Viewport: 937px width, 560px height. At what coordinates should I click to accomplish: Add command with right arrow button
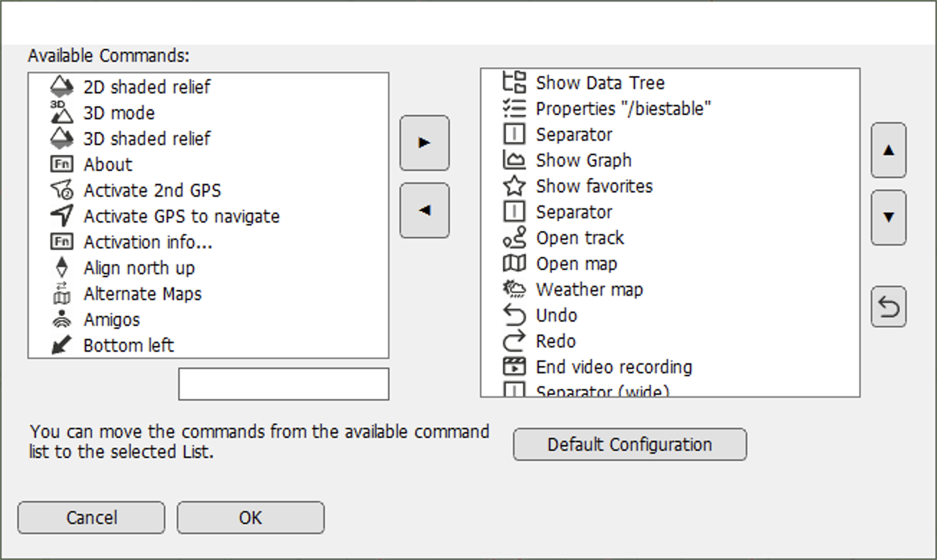click(x=425, y=143)
